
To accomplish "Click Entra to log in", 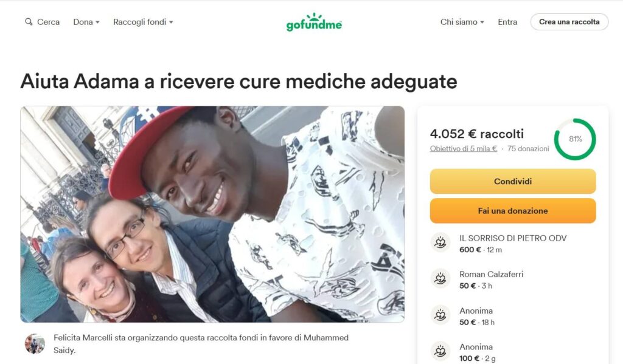I will (507, 22).
